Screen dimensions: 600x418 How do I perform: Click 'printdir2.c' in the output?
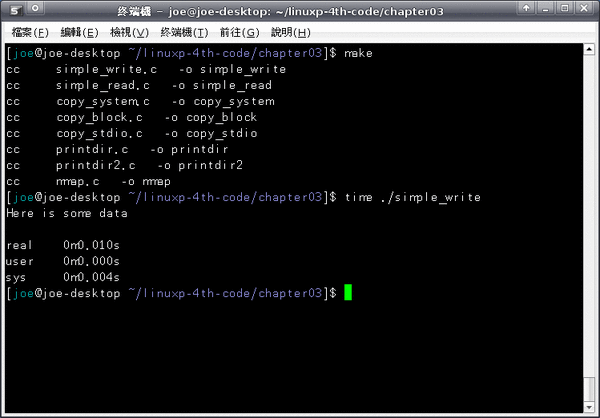click(x=96, y=165)
